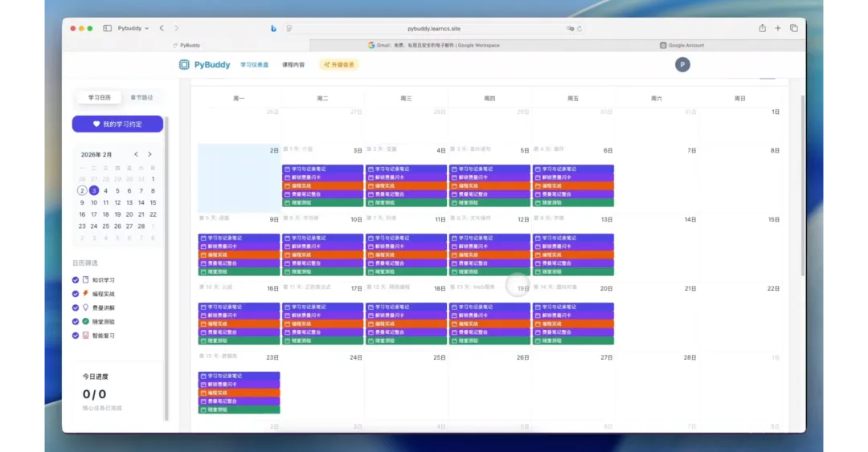The height and width of the screenshot is (452, 868).
Task: Click the main page vertical scrollbar
Action: [x=803, y=185]
